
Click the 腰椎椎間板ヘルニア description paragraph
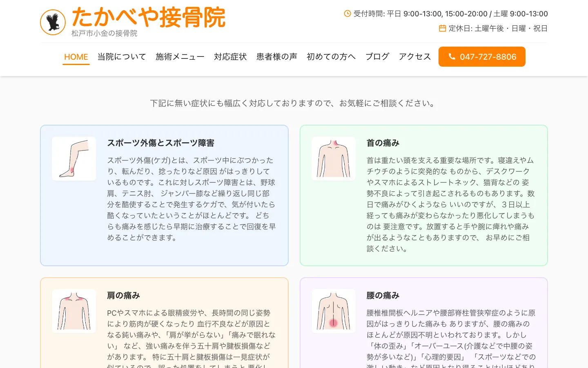pyautogui.click(x=451, y=338)
